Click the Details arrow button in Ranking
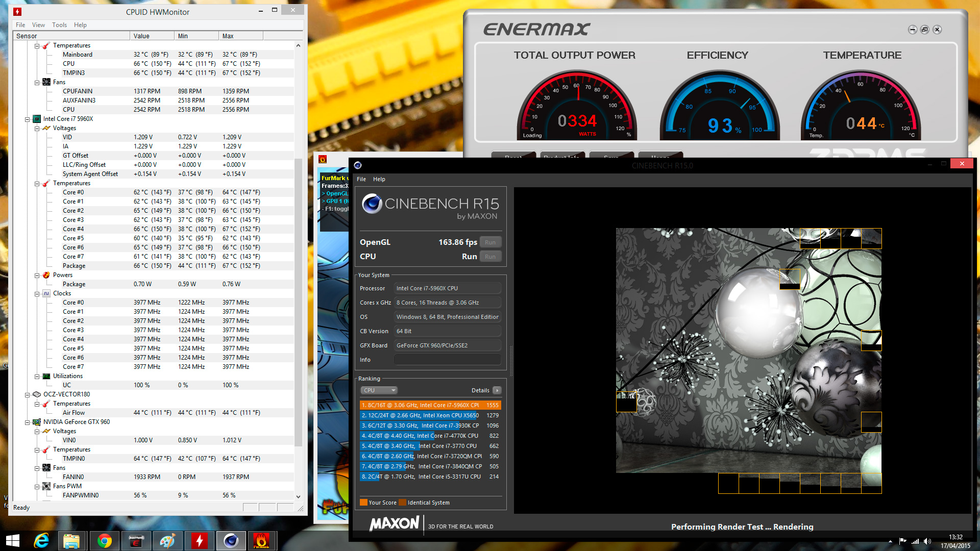 pos(497,390)
